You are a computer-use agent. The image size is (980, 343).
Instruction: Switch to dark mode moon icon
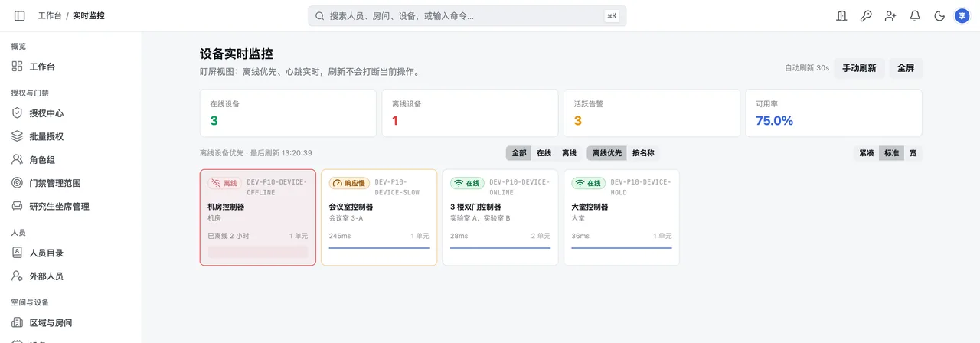[x=939, y=15]
